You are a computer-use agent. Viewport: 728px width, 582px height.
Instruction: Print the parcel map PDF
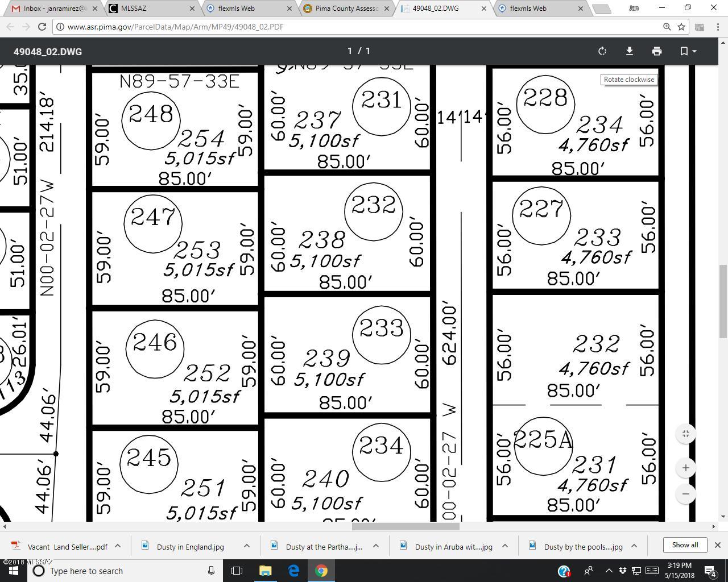coord(657,51)
